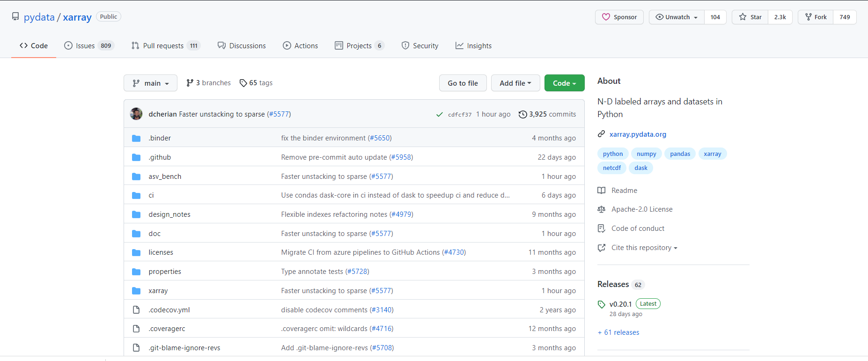Star the xarray repository
This screenshot has height=361, width=868.
(750, 17)
